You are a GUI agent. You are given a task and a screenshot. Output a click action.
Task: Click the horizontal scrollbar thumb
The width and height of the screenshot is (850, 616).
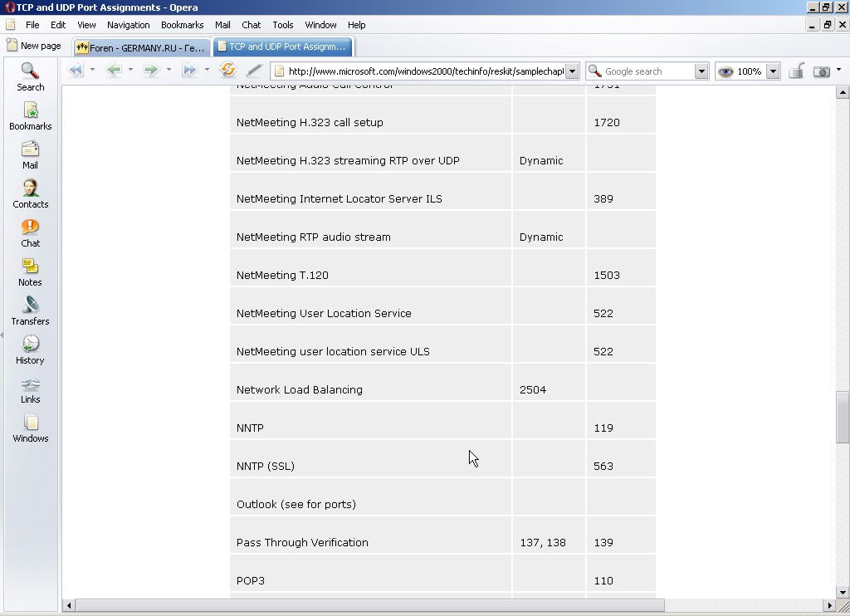click(369, 605)
